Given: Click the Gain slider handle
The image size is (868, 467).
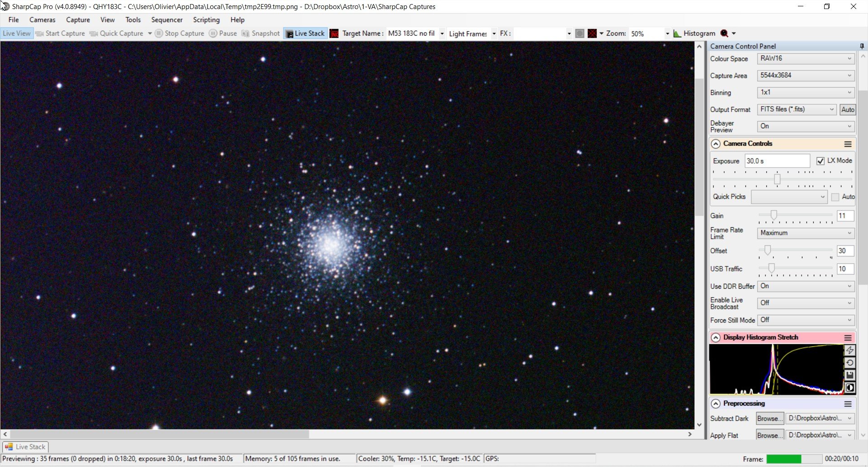Looking at the screenshot, I should (x=774, y=215).
